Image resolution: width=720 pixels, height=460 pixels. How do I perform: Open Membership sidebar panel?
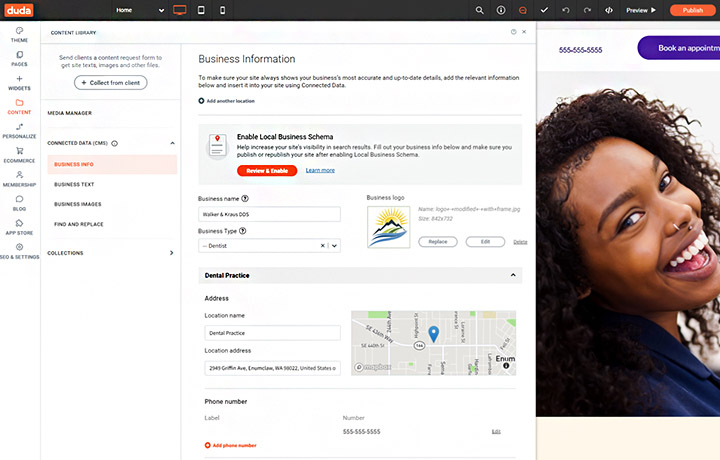19,179
